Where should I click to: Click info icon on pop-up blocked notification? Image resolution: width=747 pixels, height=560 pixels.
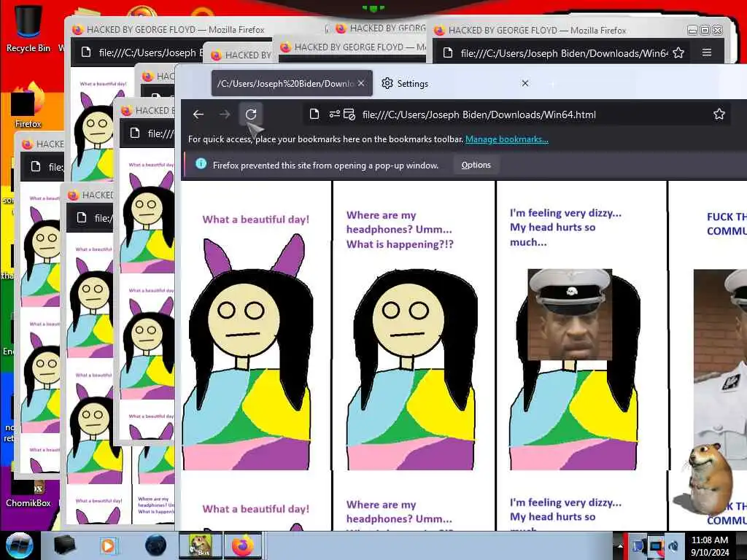pos(201,164)
